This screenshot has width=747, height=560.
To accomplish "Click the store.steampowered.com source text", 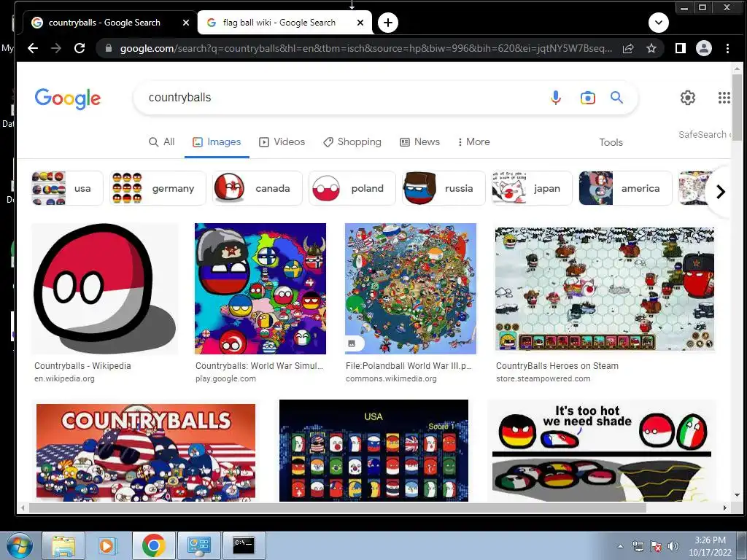I will coord(543,378).
